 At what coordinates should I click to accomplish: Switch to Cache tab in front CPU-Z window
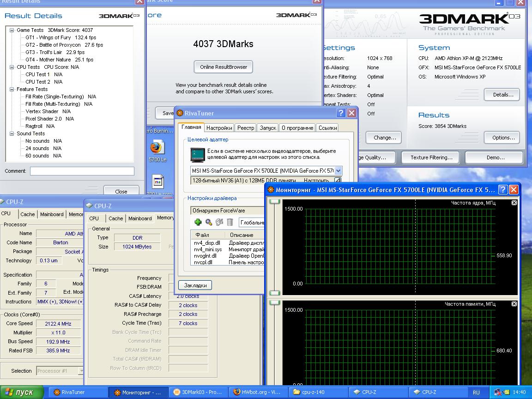point(116,218)
